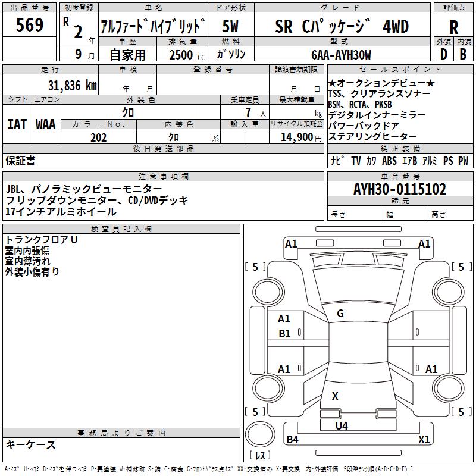
Task: Select 保証書 under 後日発送部品
Action: [20, 161]
